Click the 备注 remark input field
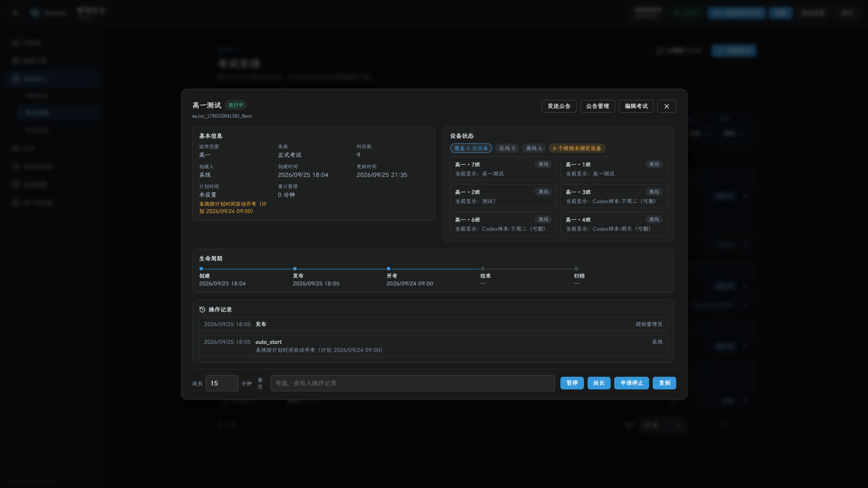This screenshot has height=488, width=868. point(413,383)
